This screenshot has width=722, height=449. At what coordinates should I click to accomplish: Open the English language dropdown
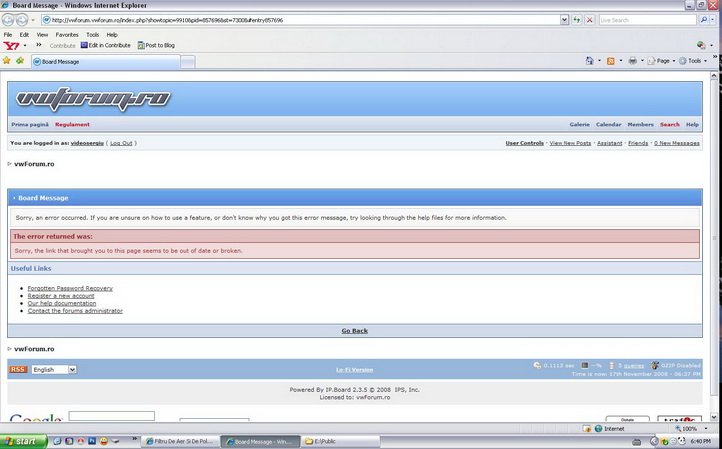pyautogui.click(x=54, y=369)
